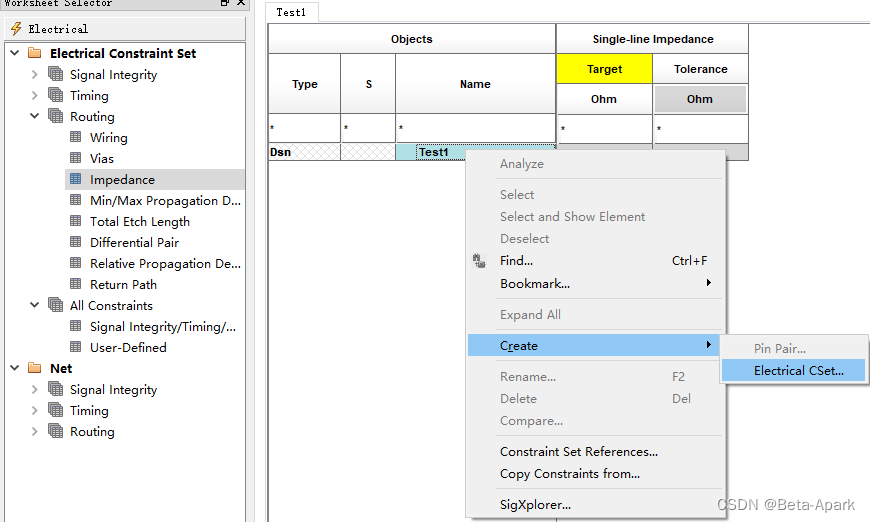Image resolution: width=870 pixels, height=522 pixels.
Task: Collapse the All Constraints tree node
Action: [x=35, y=306]
